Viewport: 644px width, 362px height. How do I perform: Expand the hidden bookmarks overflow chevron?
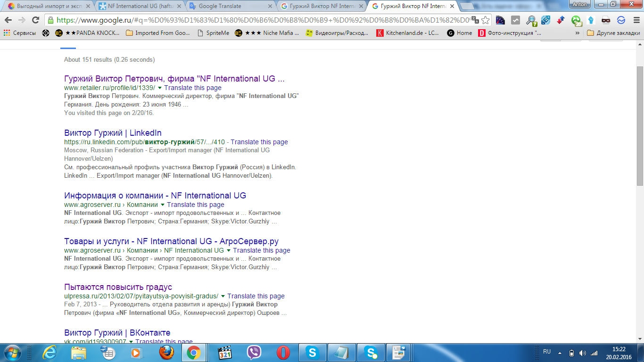[x=578, y=33]
